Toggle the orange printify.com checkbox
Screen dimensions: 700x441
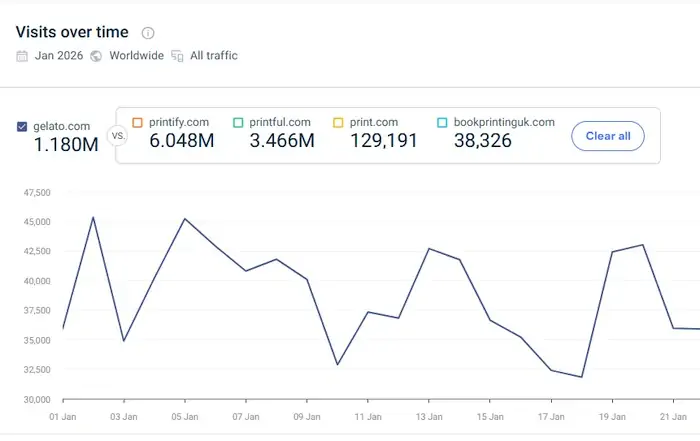tap(138, 123)
